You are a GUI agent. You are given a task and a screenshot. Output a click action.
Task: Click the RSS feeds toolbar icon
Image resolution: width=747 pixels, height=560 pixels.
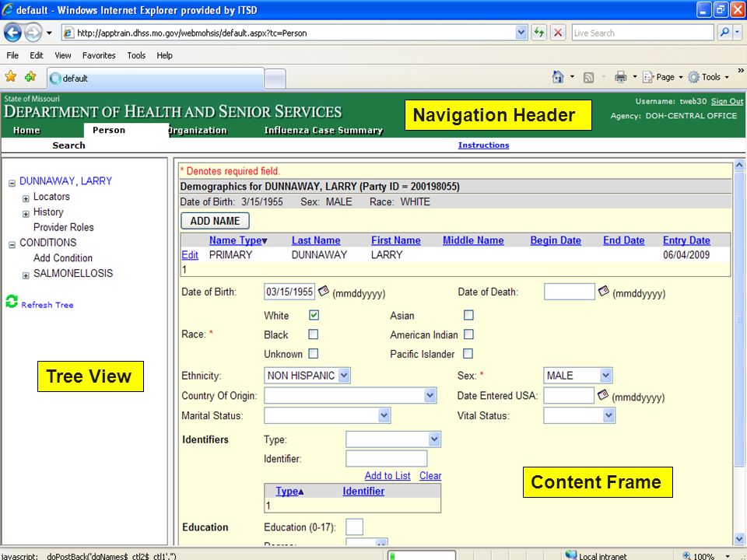click(x=588, y=77)
